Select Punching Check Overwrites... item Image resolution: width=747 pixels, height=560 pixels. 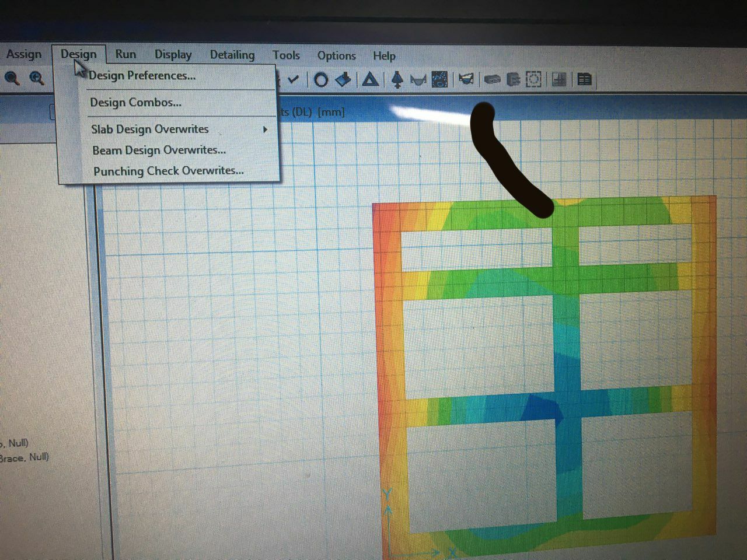pyautogui.click(x=169, y=171)
